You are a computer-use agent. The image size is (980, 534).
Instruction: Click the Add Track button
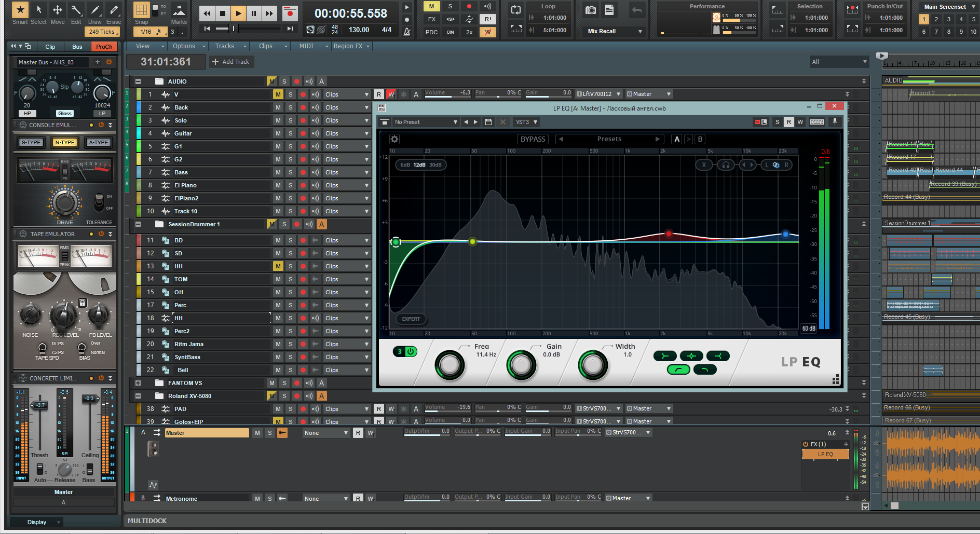tap(231, 62)
